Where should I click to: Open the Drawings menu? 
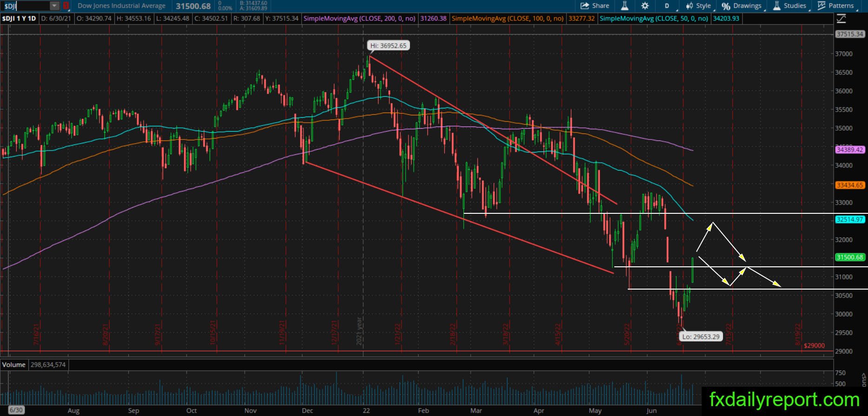[x=742, y=6]
